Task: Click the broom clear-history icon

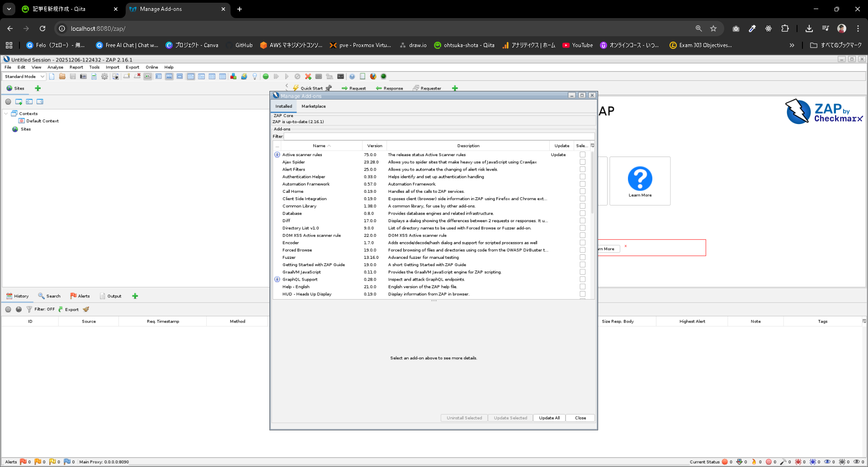Action: (x=86, y=310)
